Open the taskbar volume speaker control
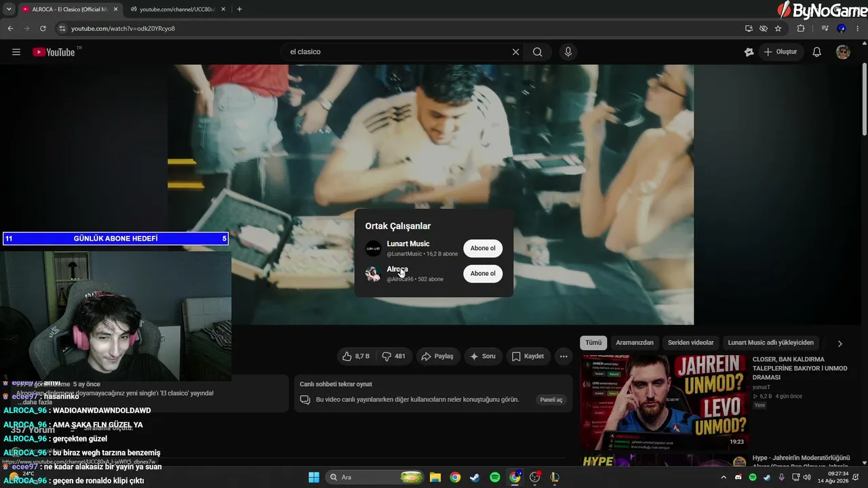The width and height of the screenshot is (868, 488). click(x=807, y=477)
